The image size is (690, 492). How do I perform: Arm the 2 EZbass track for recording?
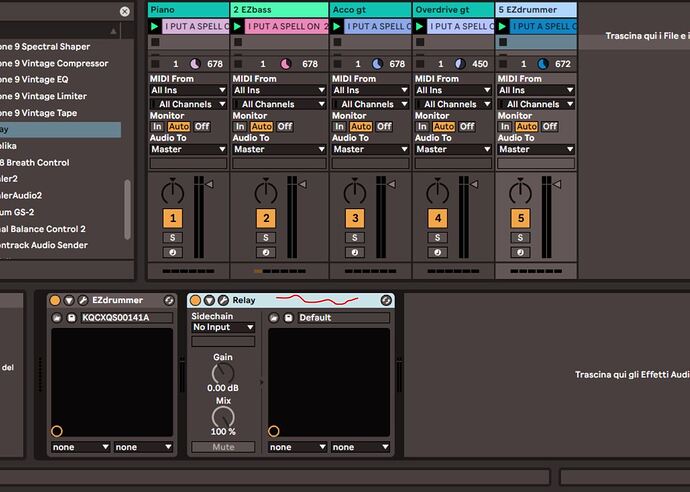pos(266,253)
